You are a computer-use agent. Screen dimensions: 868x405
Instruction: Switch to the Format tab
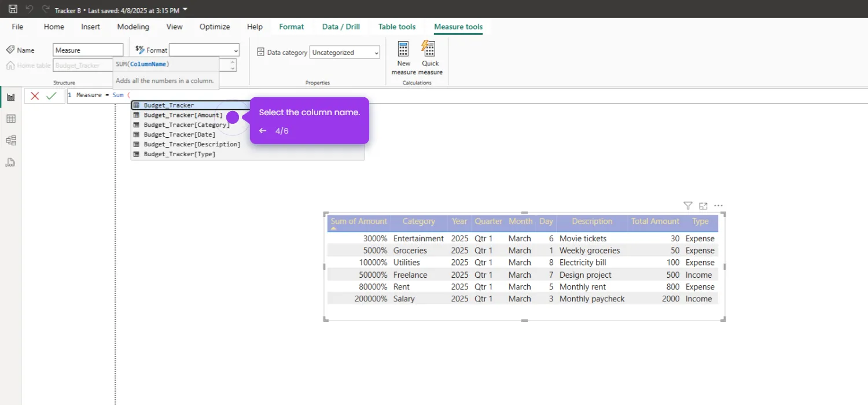point(292,27)
